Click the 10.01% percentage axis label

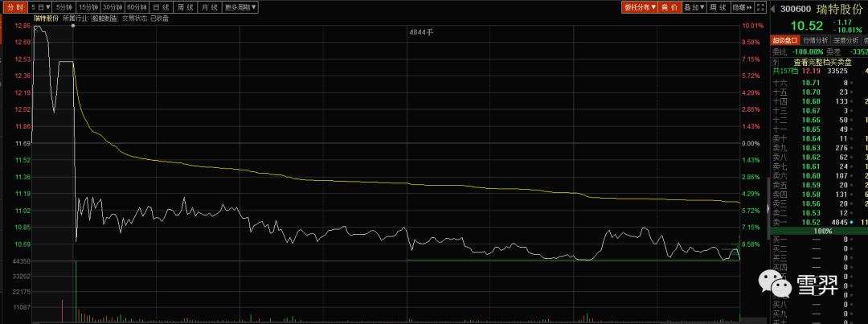point(753,26)
